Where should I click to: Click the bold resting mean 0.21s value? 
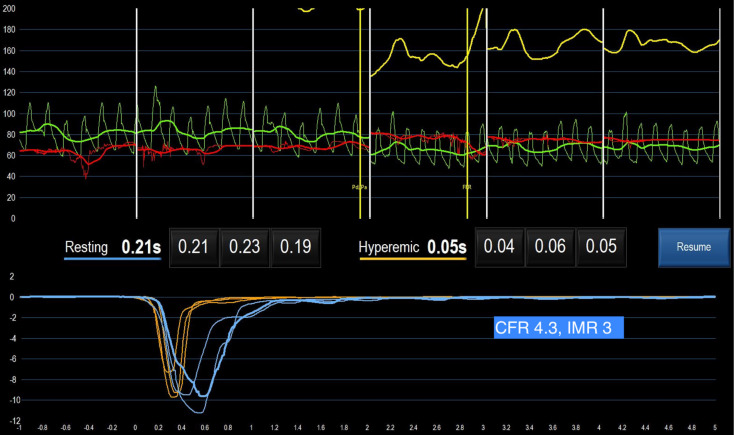[x=141, y=247]
